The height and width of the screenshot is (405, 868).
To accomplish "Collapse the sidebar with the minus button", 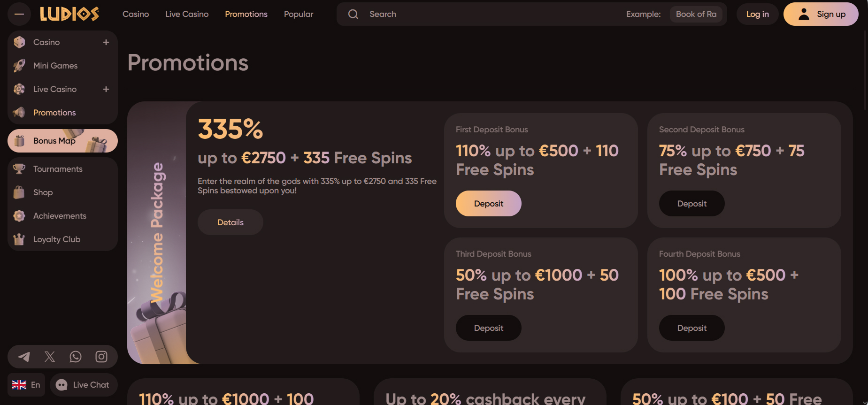I will point(19,14).
